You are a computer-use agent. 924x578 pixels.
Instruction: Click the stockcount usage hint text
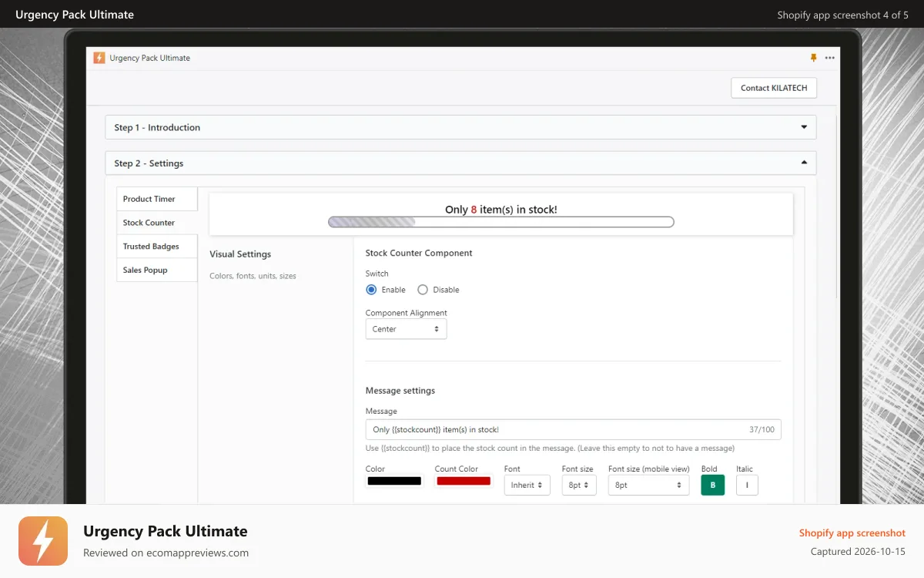(550, 448)
